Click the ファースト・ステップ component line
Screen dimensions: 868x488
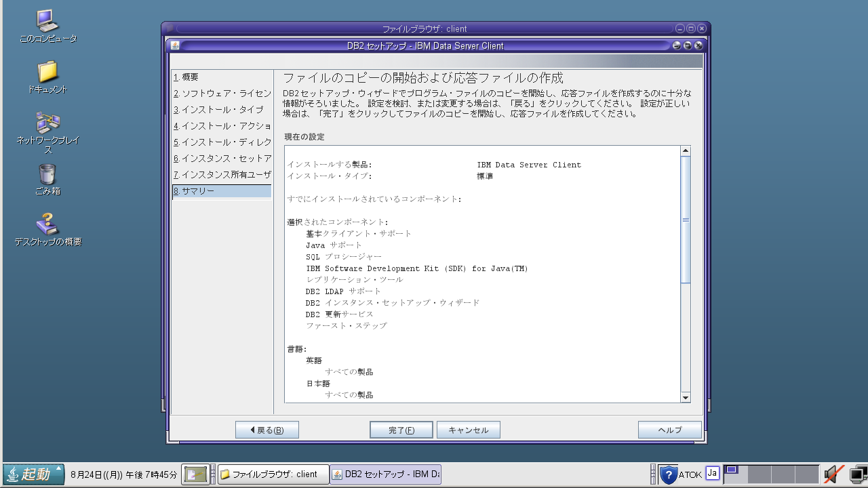(x=347, y=325)
